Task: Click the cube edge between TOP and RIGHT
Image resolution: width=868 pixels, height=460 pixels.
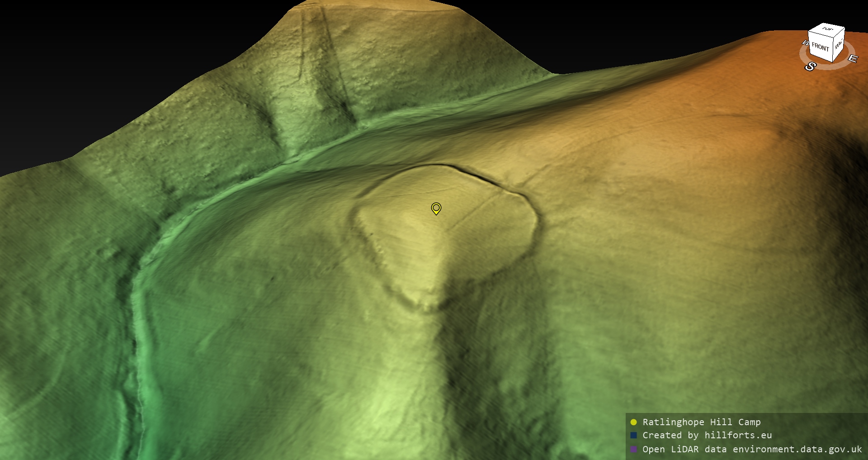Action: point(839,33)
